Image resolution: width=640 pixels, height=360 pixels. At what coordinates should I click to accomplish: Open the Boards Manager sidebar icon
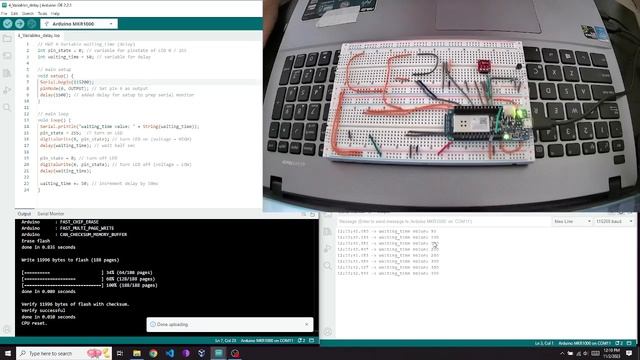click(x=7, y=56)
